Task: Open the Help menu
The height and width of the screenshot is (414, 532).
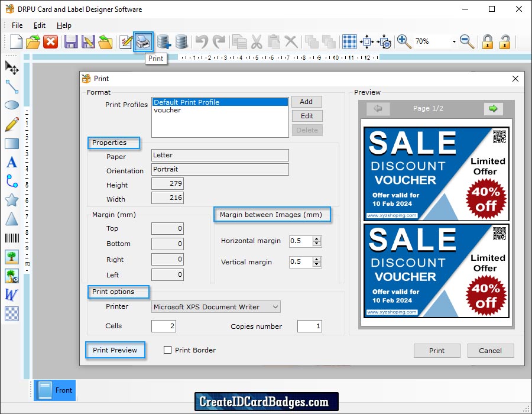Action: pyautogui.click(x=64, y=25)
